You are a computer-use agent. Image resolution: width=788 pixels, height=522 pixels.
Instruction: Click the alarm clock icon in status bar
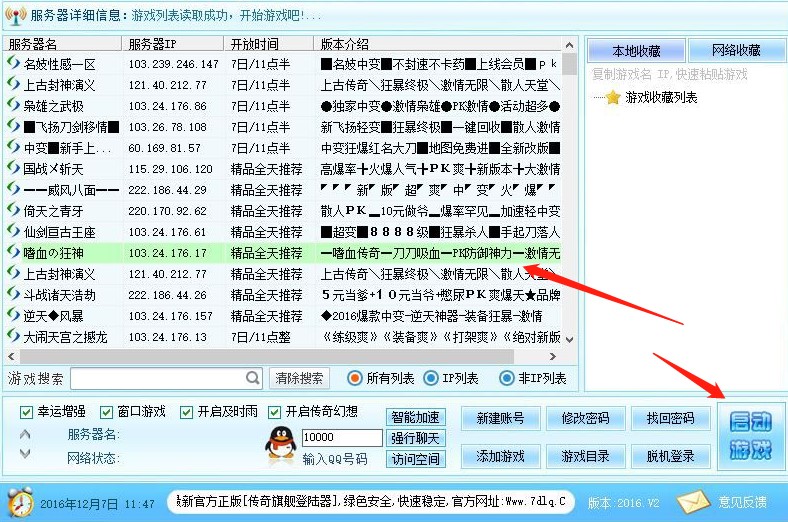point(20,502)
